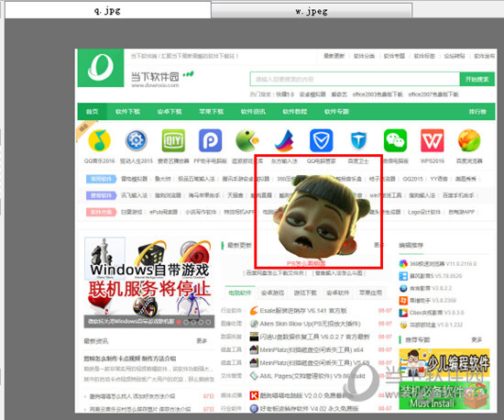Click the QQ音乐2016 music note icon

click(99, 140)
